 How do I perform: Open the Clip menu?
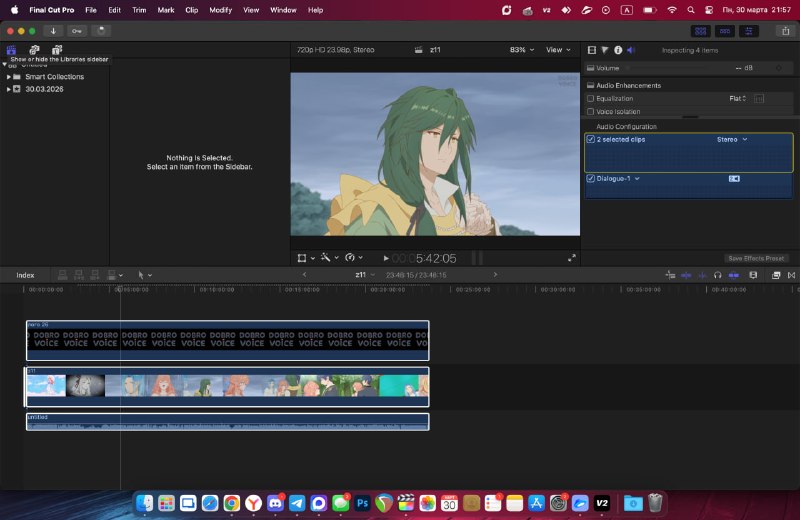point(191,10)
